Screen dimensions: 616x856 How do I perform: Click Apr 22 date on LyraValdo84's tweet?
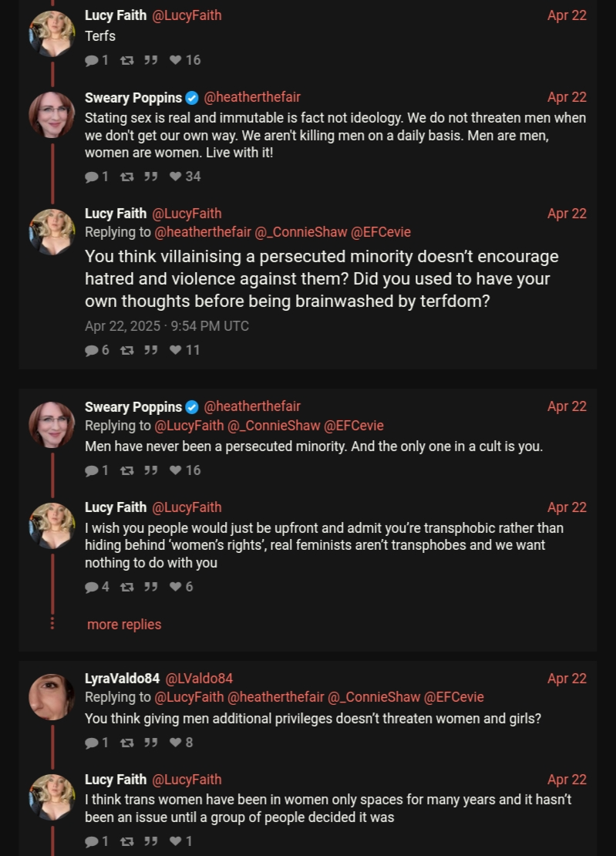[x=567, y=679]
